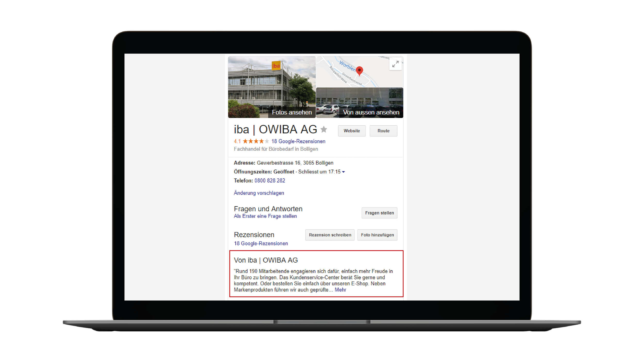The width and height of the screenshot is (644, 362).
Task: Toggle the save star next to iba | OWIBA AG
Action: coord(324,129)
